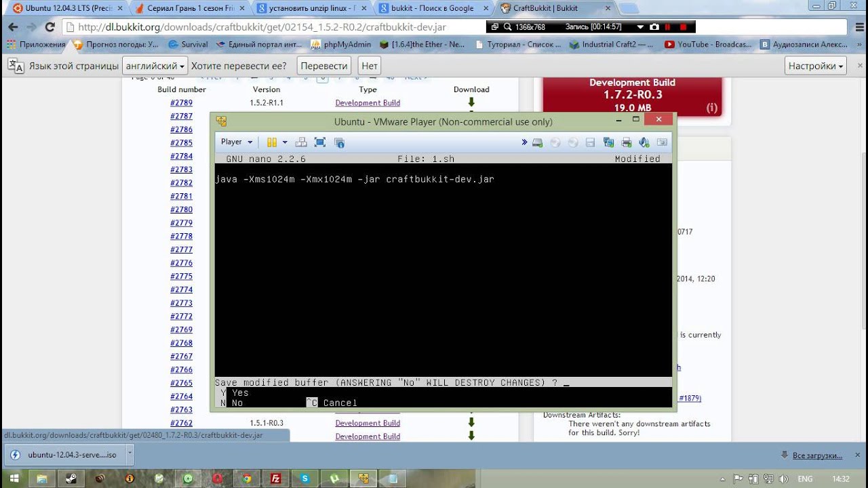Open the Приложения apps bookmark

click(x=36, y=45)
